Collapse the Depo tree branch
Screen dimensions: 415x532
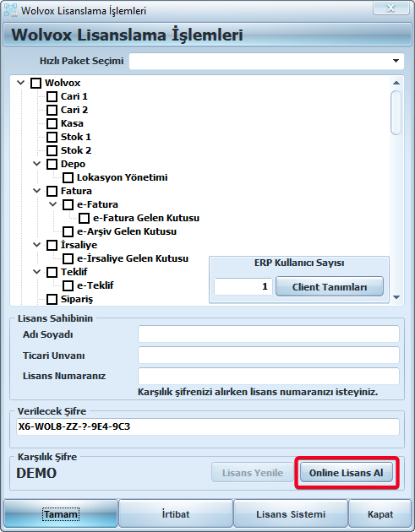tap(36, 164)
